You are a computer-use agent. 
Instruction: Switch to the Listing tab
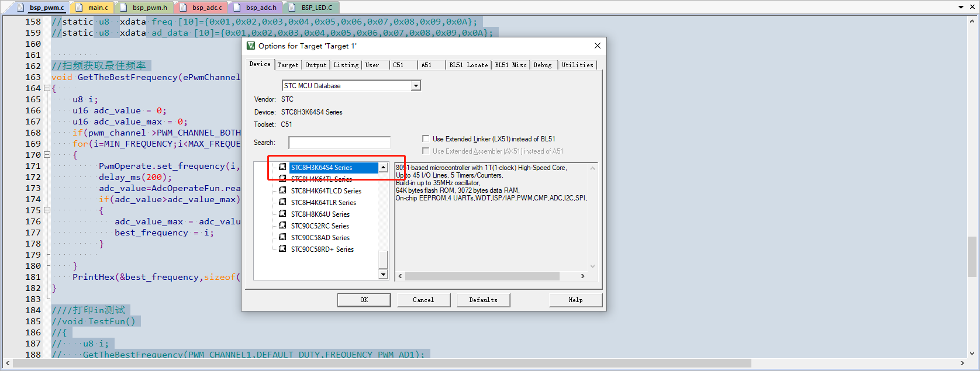pyautogui.click(x=346, y=65)
